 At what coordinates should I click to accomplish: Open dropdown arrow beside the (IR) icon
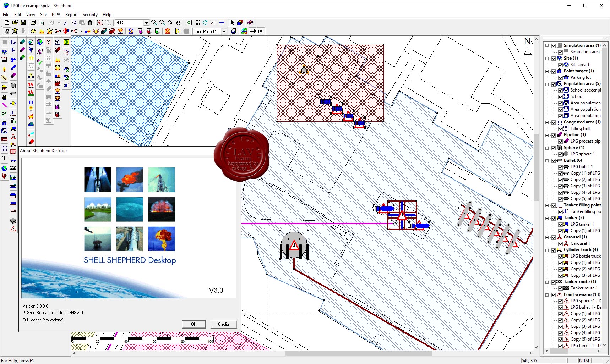coord(81,31)
